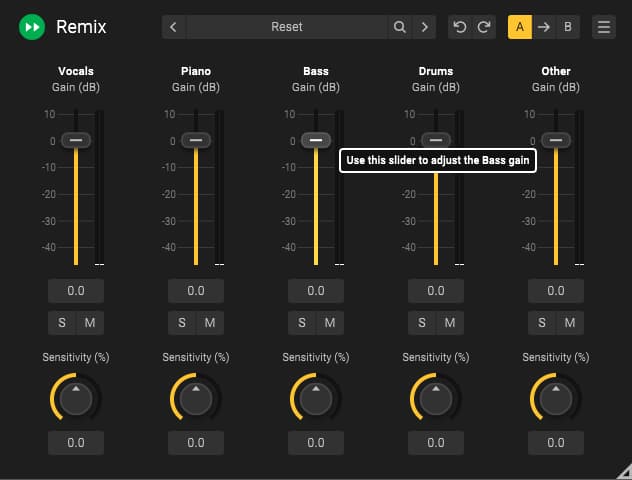Mute the Drums stem

point(450,322)
